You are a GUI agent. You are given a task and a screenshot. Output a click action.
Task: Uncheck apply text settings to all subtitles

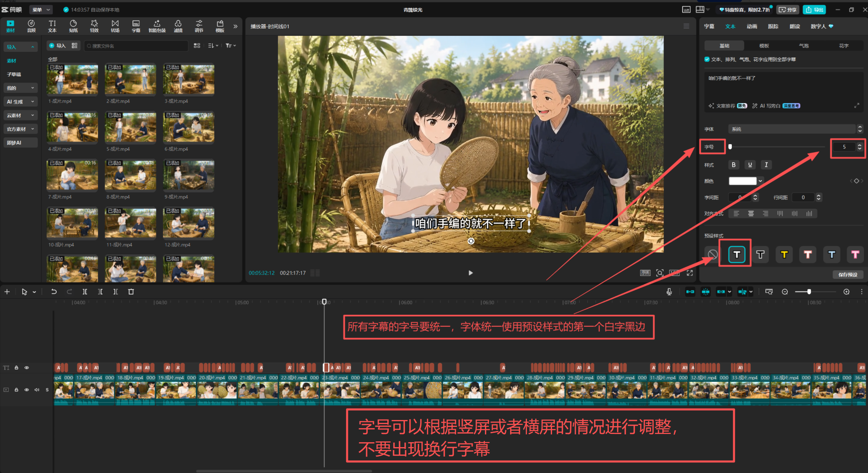[707, 59]
